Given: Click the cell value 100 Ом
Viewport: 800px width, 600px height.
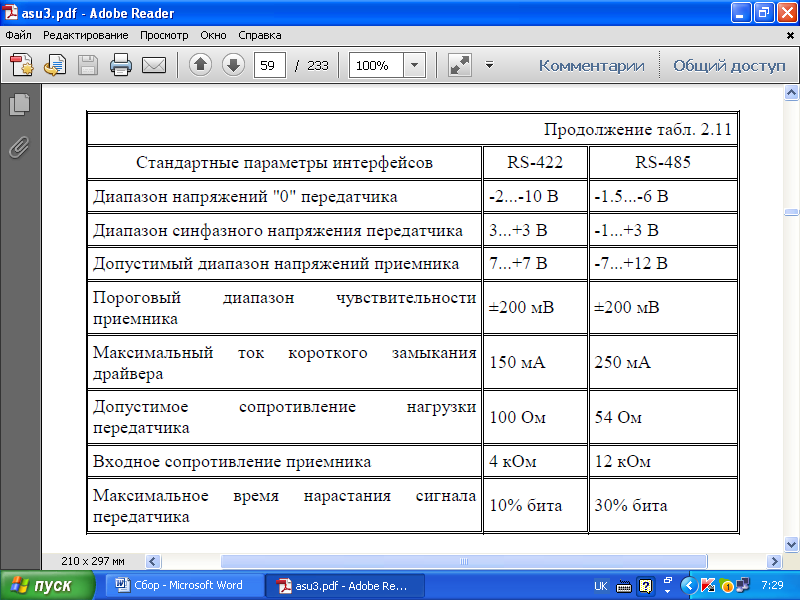Looking at the screenshot, I should 517,417.
